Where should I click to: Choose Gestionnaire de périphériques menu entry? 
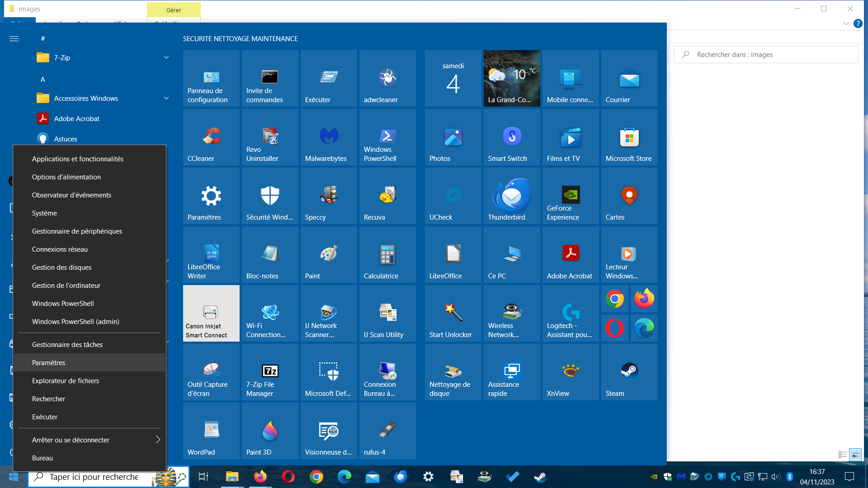click(77, 231)
